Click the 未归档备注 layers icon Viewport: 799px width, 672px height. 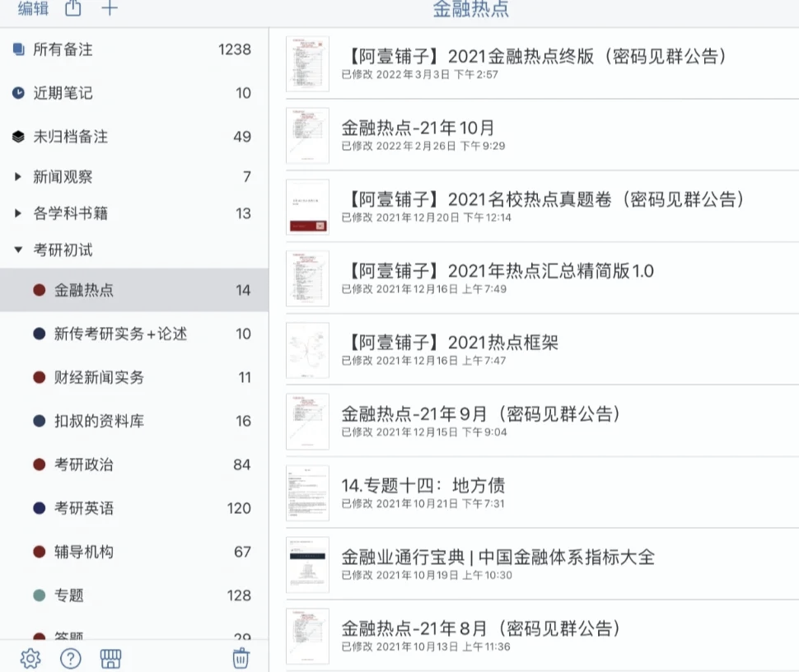(x=18, y=137)
